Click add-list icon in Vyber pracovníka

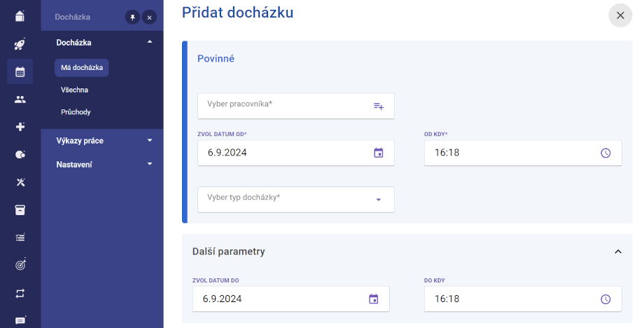click(378, 106)
